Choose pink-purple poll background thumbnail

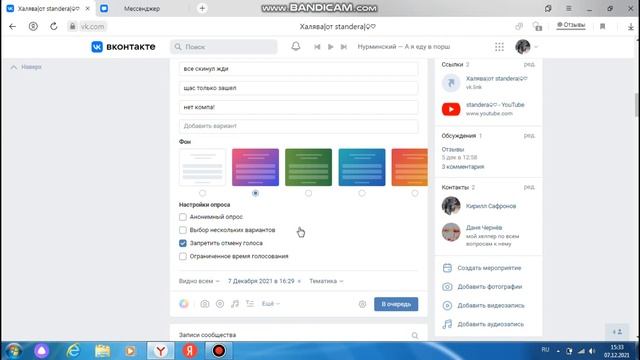256,167
